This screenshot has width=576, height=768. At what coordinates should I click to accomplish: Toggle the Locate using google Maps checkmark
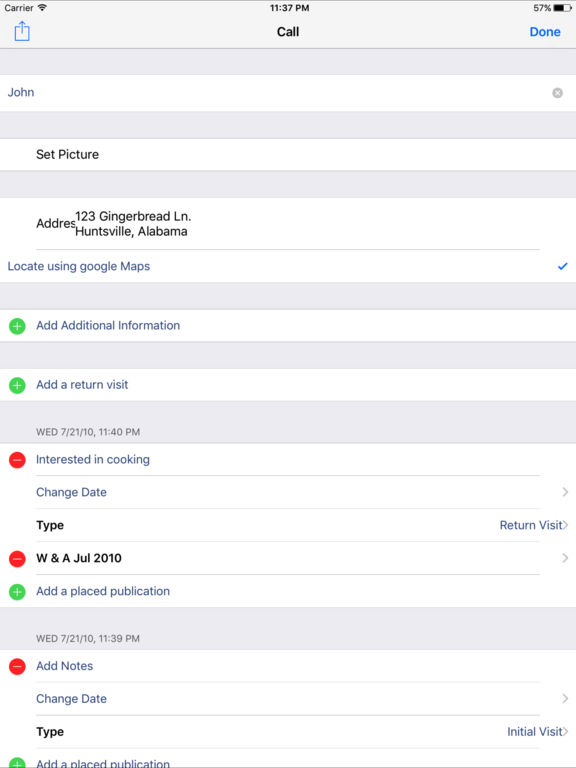(x=563, y=266)
